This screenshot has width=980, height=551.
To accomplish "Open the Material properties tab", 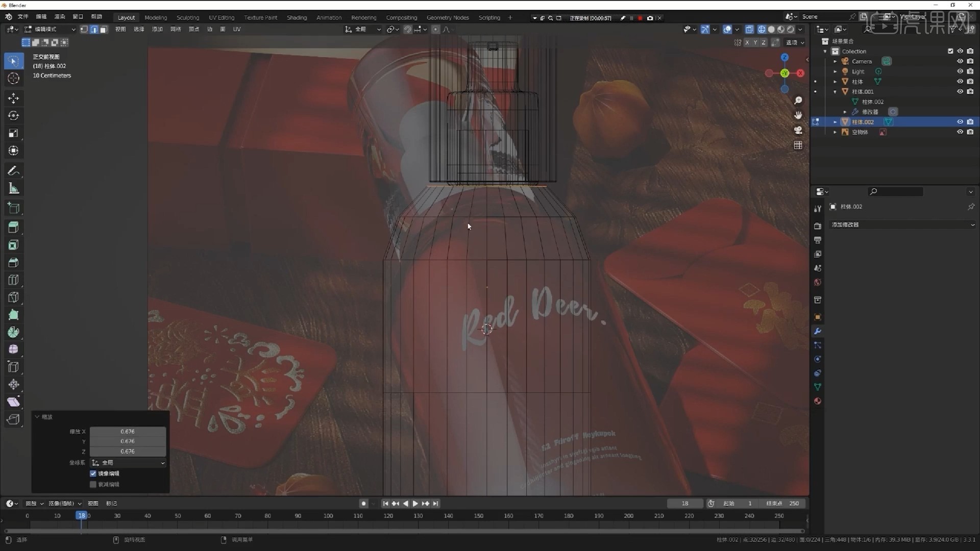I will point(818,401).
